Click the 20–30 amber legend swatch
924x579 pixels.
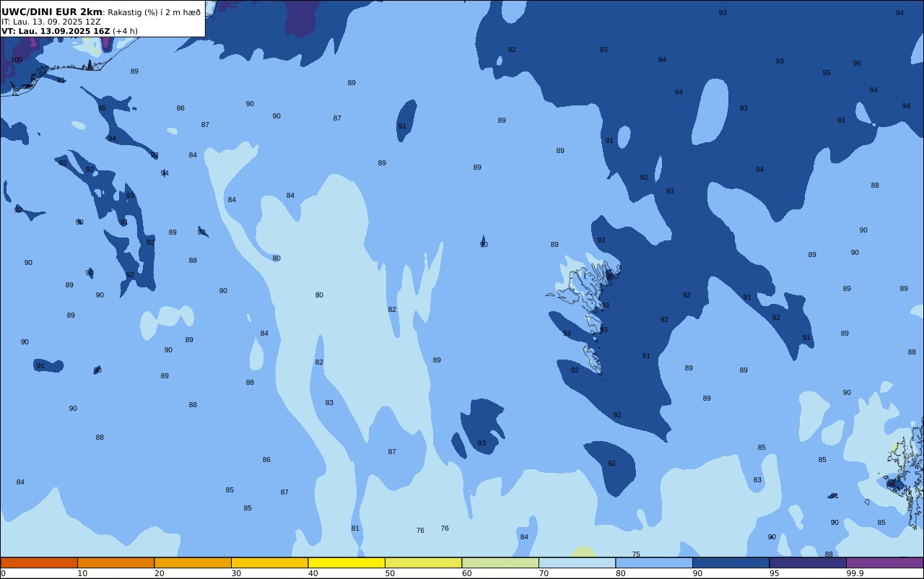[x=193, y=562]
